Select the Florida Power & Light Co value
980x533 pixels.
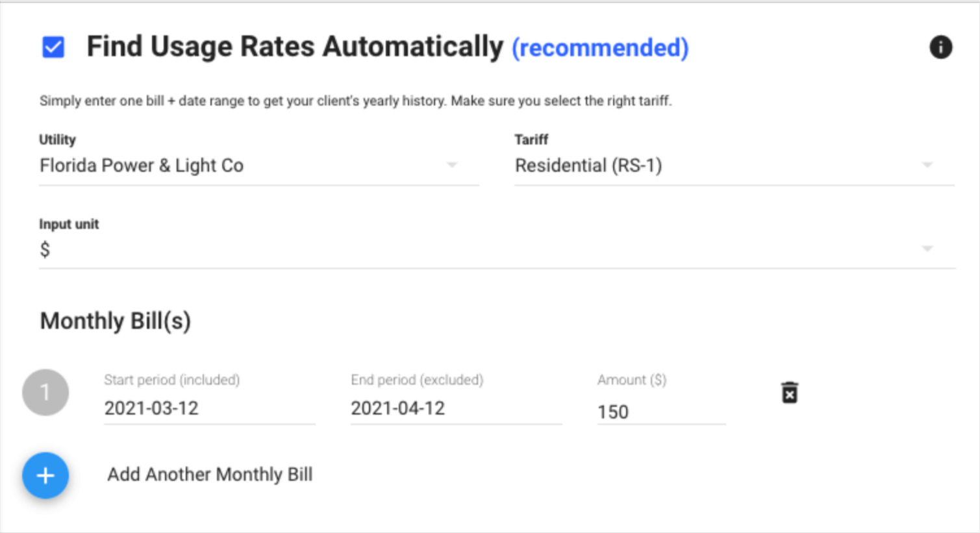coord(142,166)
